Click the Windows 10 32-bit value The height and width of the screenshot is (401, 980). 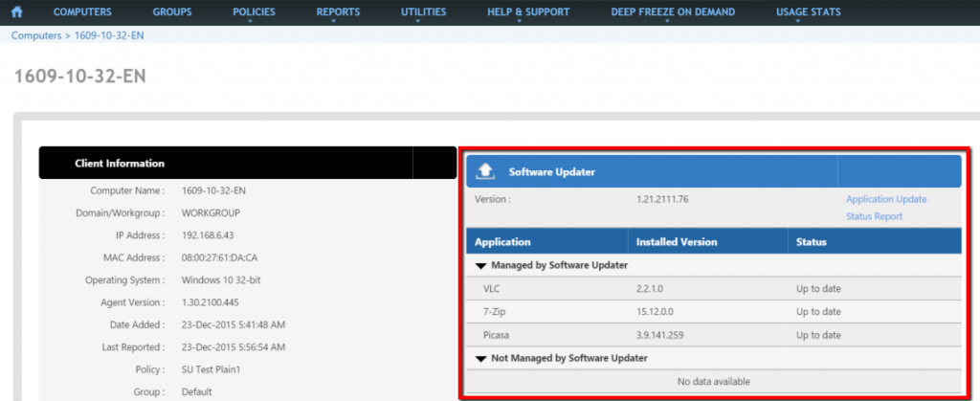click(221, 279)
